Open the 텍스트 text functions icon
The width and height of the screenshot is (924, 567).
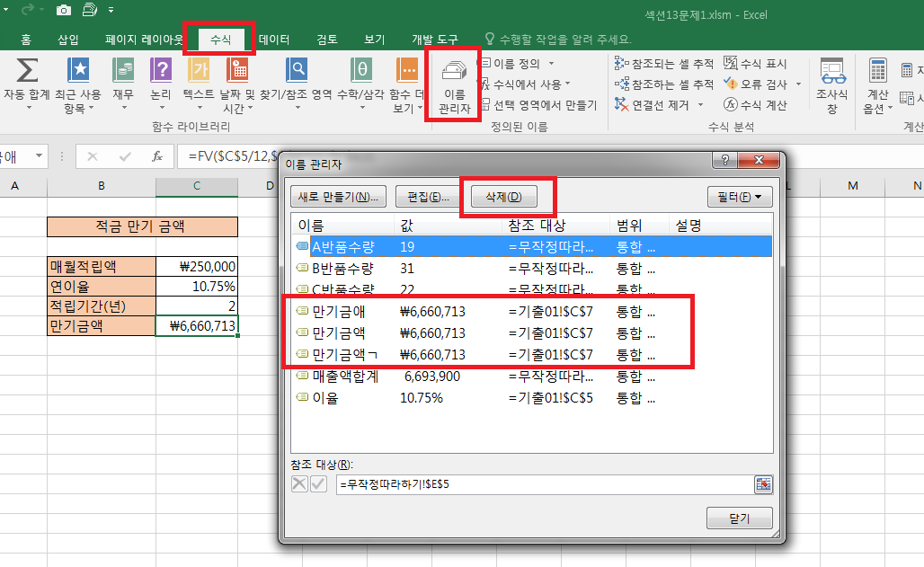tap(199, 72)
